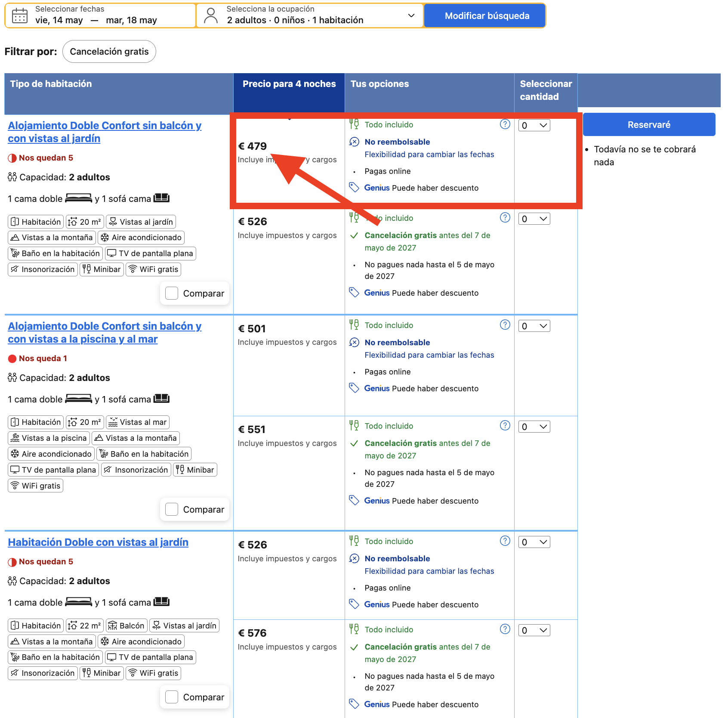Click the 22 m² amenity tag

pos(85,626)
